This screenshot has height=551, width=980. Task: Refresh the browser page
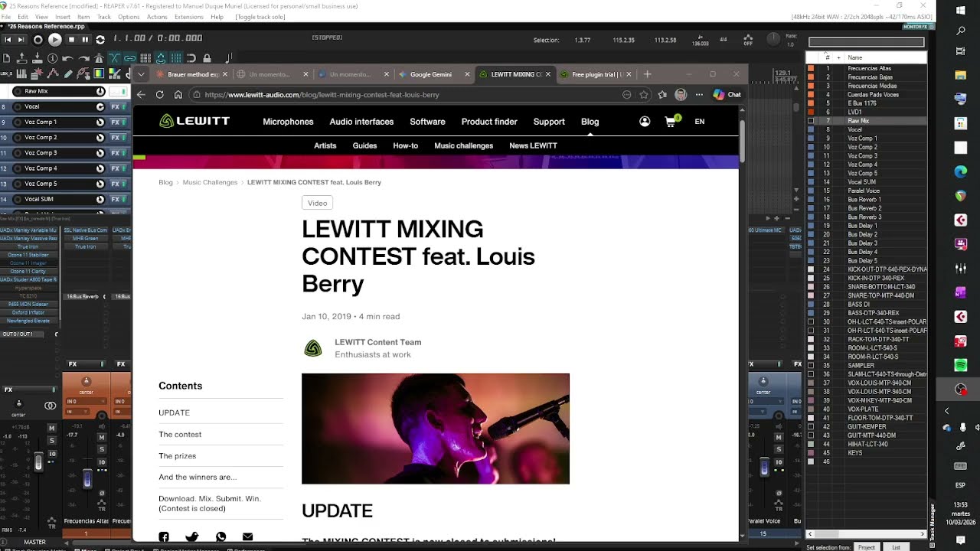click(159, 95)
